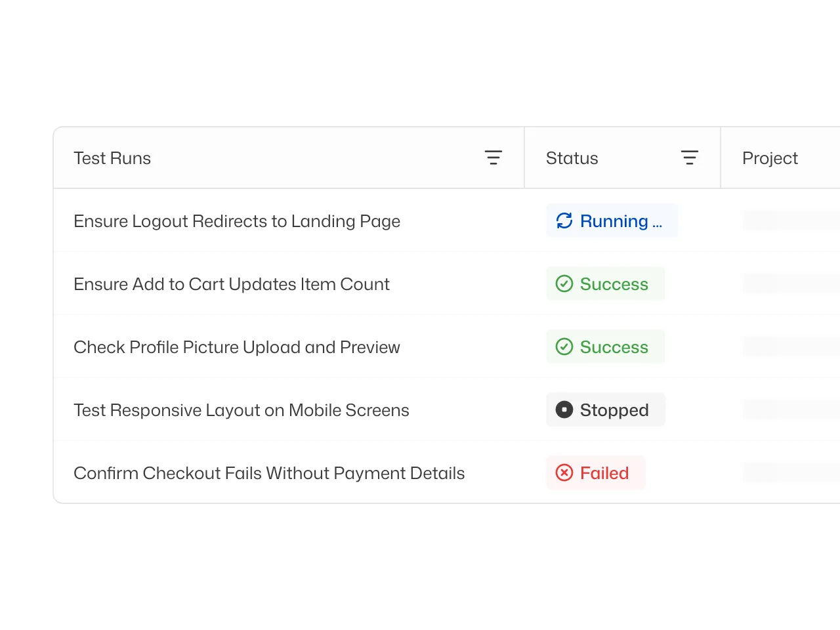
Task: Open the Status column filter icon
Action: [x=690, y=157]
